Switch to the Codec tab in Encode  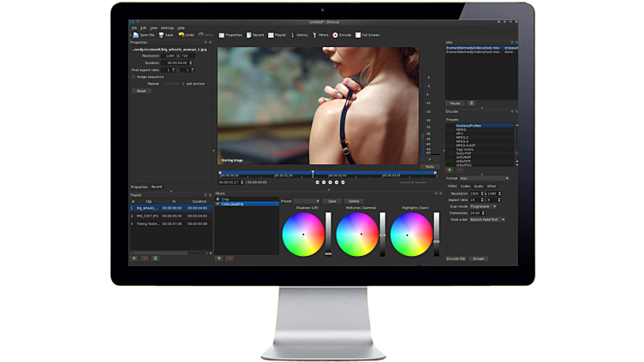pyautogui.click(x=465, y=186)
